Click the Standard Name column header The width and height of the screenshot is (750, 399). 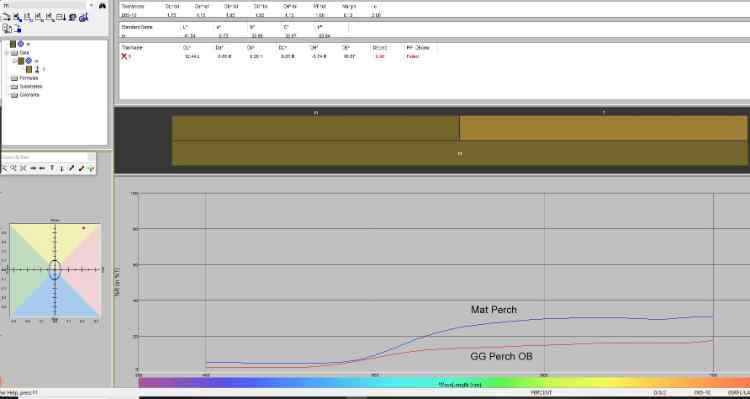click(x=137, y=27)
